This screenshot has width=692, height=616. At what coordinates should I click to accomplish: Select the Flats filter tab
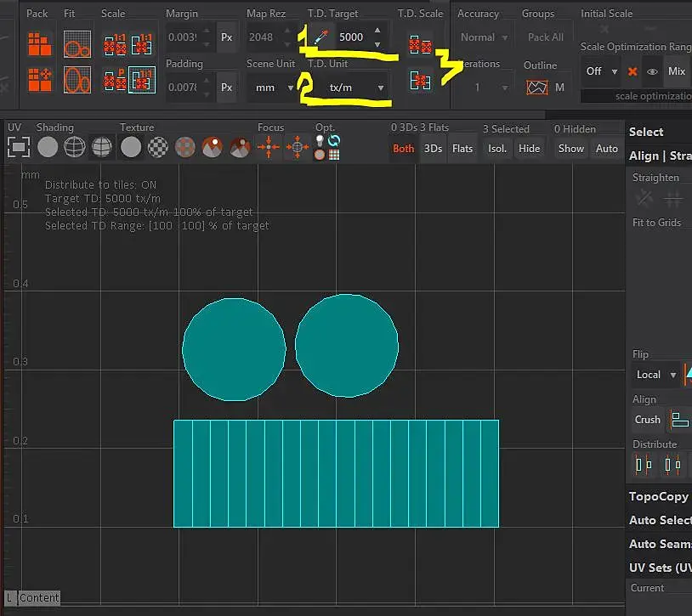coord(462,149)
